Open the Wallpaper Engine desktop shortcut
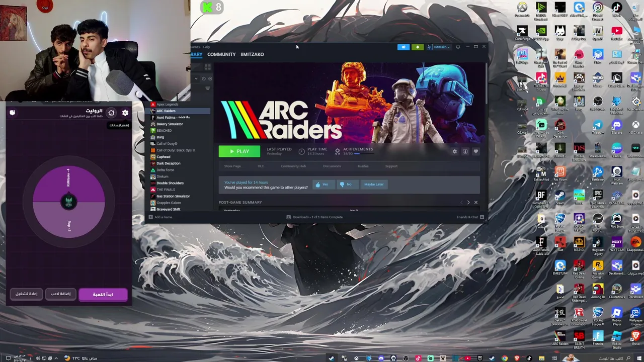The height and width of the screenshot is (362, 644). point(635,315)
